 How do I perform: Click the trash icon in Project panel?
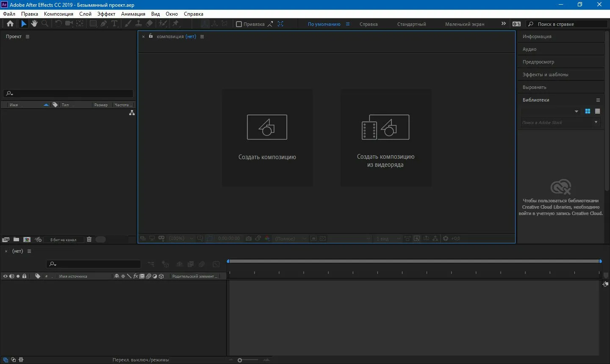[x=89, y=240]
